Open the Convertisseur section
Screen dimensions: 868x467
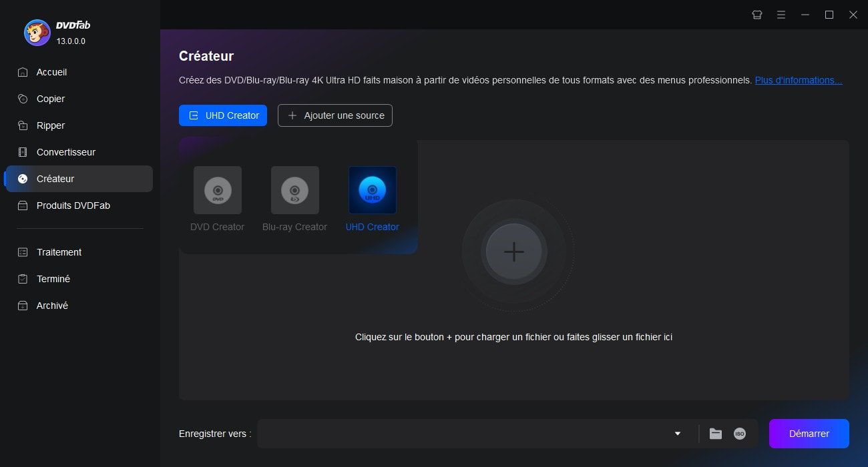[x=79, y=152]
